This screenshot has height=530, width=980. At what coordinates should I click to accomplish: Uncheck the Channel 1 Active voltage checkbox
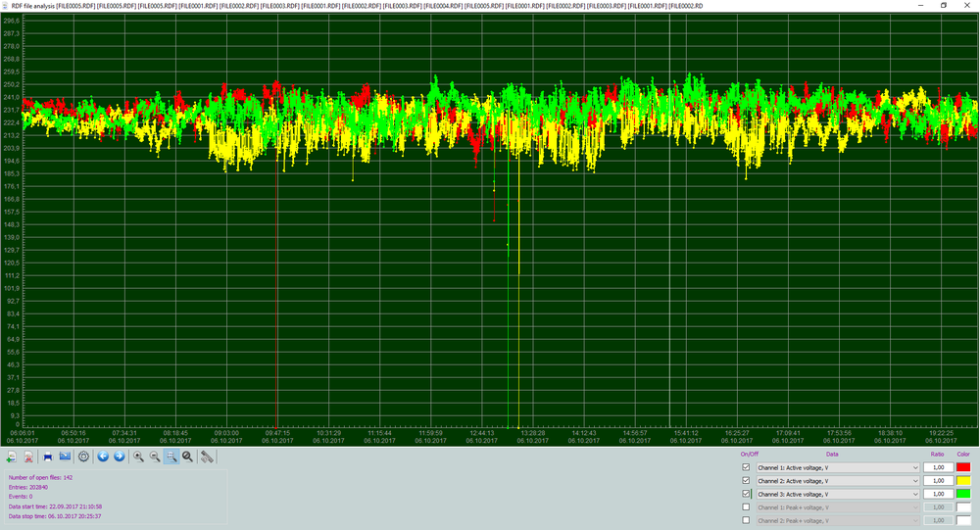click(746, 467)
